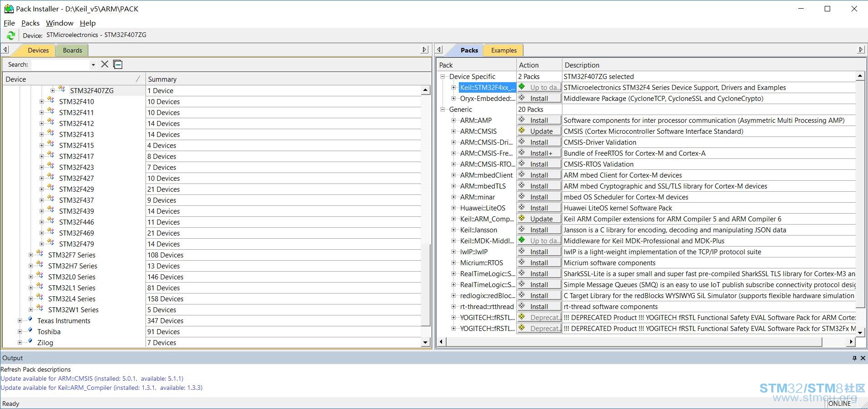Open the Window menu

click(60, 23)
